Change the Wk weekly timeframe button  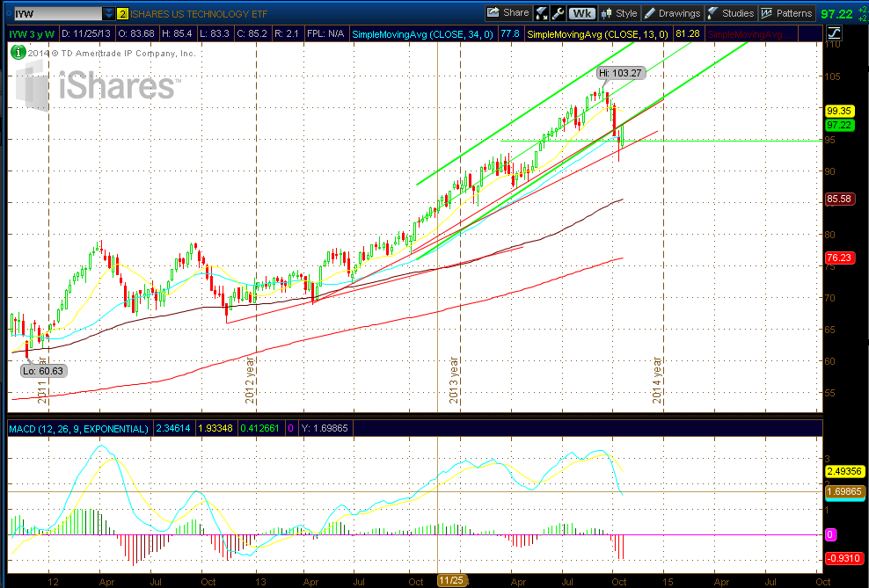(x=582, y=13)
